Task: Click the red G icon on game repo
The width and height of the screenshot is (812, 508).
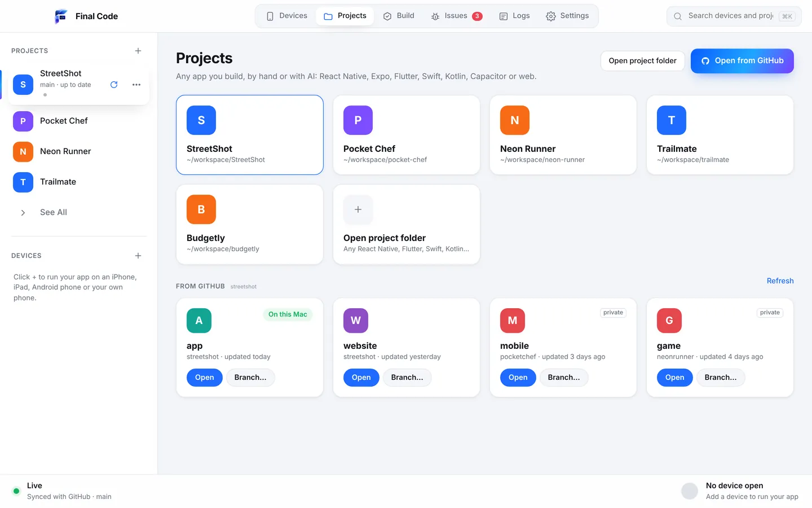Action: coord(669,321)
